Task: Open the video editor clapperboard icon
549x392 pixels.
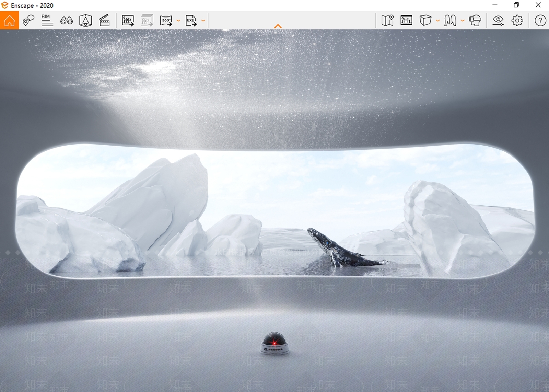Action: coord(104,21)
